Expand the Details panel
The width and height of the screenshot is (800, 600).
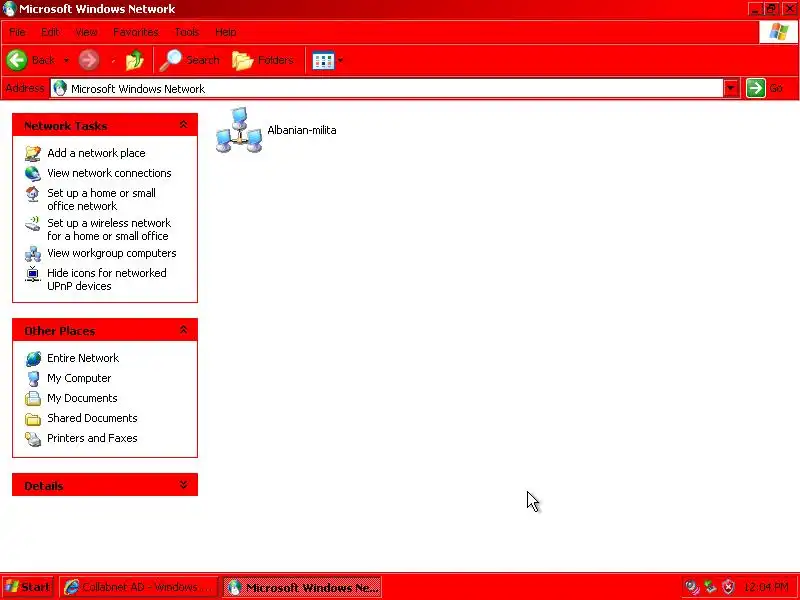click(183, 485)
